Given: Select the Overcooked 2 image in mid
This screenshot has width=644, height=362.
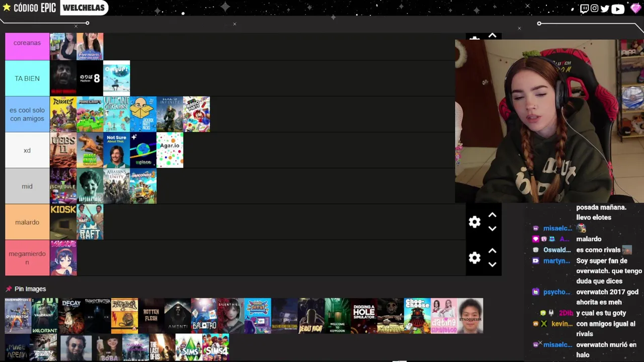Looking at the screenshot, I should click(x=143, y=186).
